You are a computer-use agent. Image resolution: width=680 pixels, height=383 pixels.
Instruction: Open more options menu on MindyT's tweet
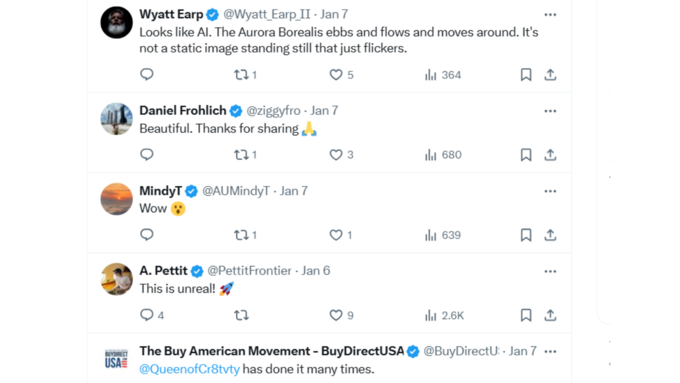tap(550, 191)
